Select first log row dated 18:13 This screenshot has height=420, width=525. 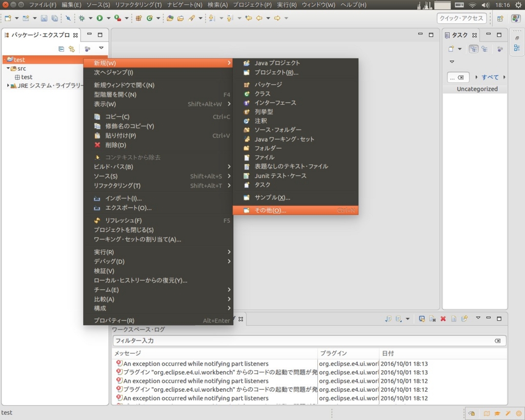pyautogui.click(x=309, y=364)
